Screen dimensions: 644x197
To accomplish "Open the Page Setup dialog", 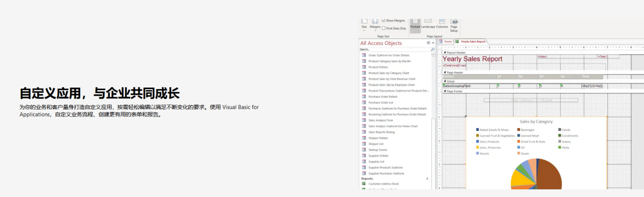I will coord(454,25).
